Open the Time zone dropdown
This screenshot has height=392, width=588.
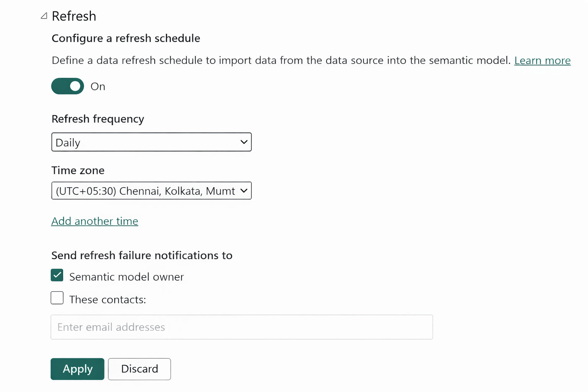click(x=152, y=191)
